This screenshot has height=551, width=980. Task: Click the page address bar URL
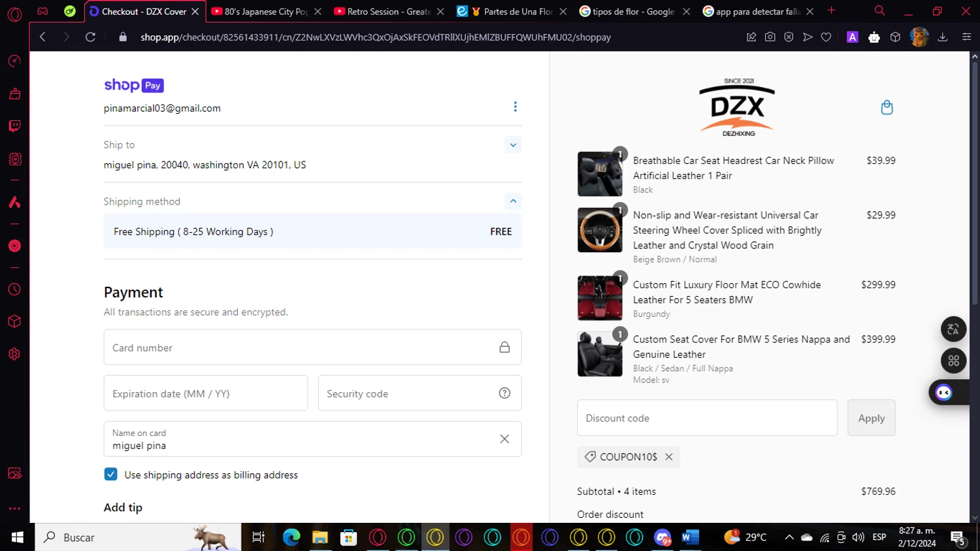[376, 37]
